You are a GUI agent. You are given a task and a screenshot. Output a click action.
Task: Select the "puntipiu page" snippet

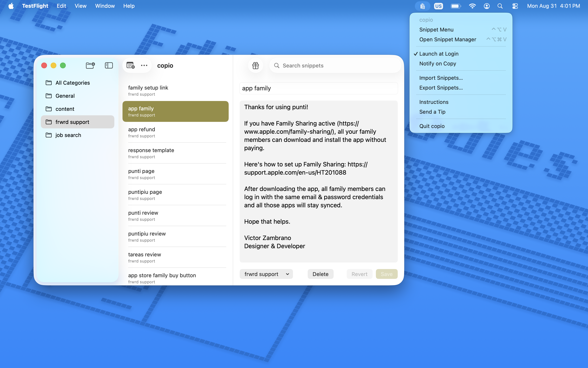click(x=175, y=195)
